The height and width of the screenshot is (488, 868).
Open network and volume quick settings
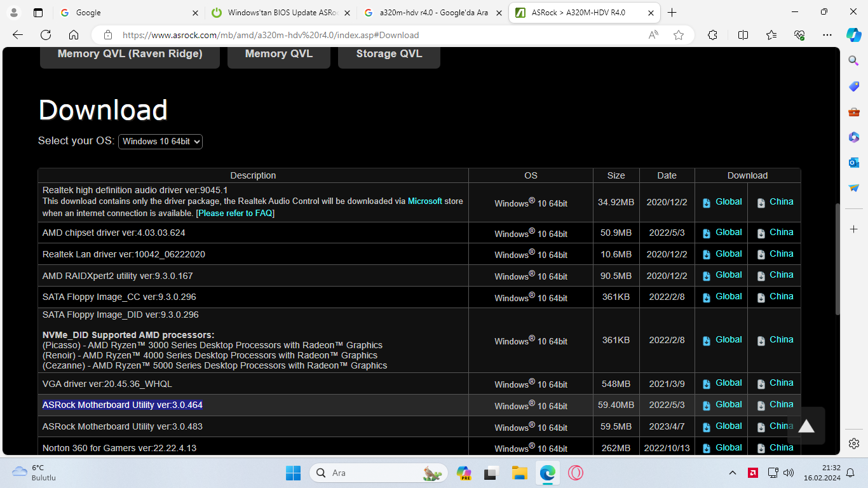click(781, 473)
